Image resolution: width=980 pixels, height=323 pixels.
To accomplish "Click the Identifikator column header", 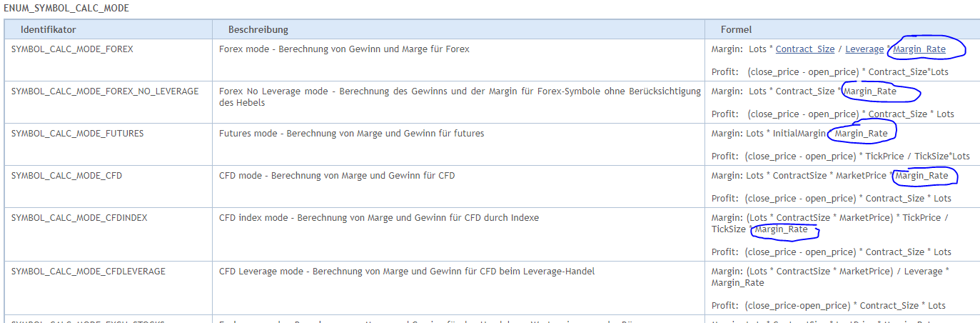I will pyautogui.click(x=48, y=29).
